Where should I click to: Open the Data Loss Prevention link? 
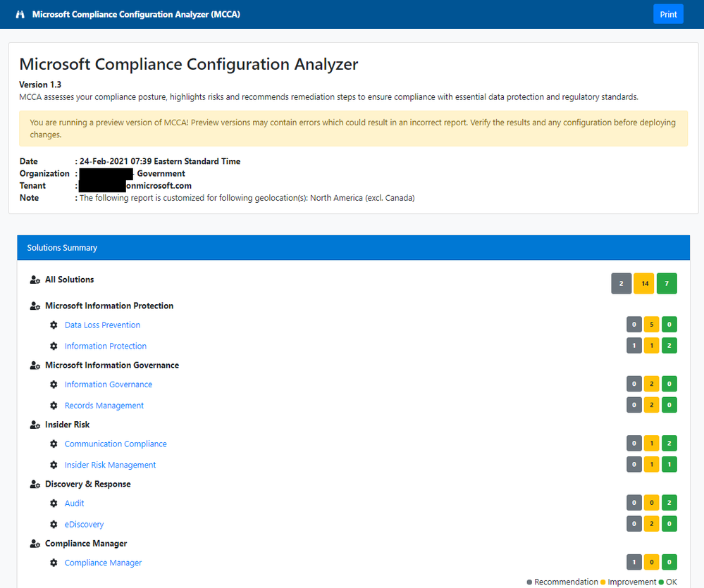(102, 325)
